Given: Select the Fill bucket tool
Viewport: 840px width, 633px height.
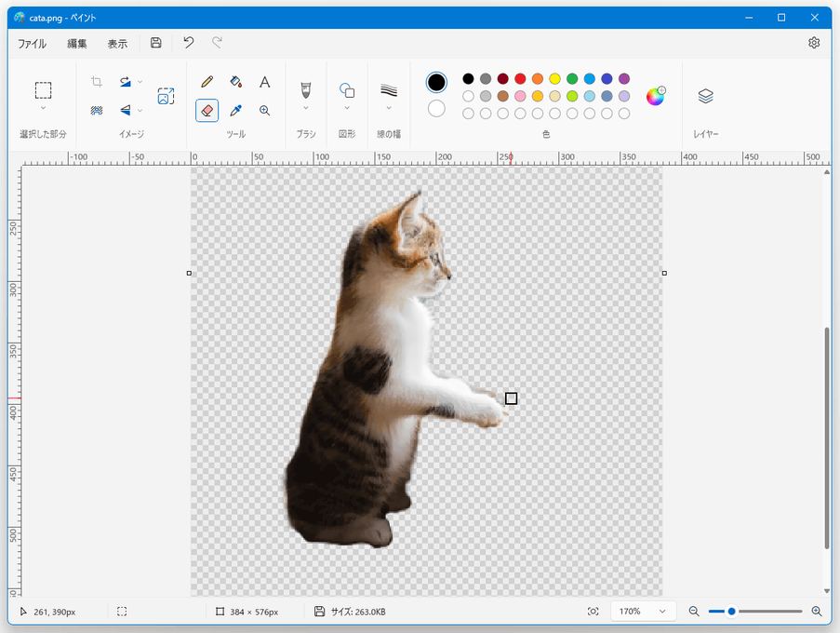Looking at the screenshot, I should pyautogui.click(x=235, y=82).
